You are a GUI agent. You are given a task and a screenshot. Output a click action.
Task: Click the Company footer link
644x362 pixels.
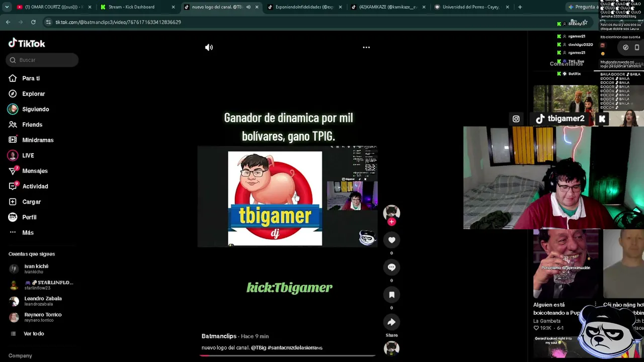pyautogui.click(x=20, y=356)
